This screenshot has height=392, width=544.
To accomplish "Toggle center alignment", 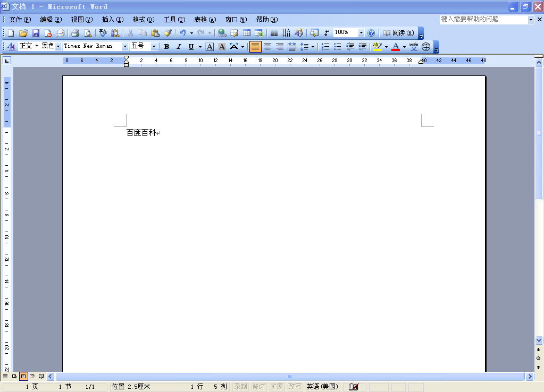I will click(x=267, y=46).
